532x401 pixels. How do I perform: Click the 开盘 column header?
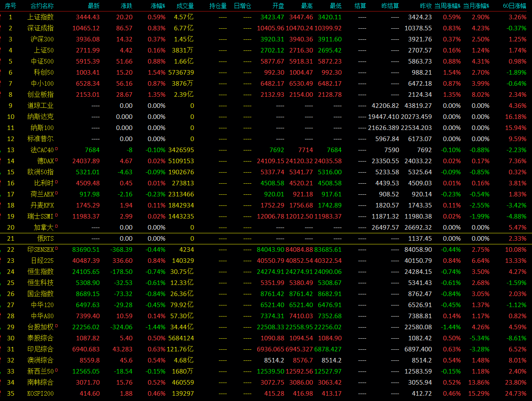278,6
